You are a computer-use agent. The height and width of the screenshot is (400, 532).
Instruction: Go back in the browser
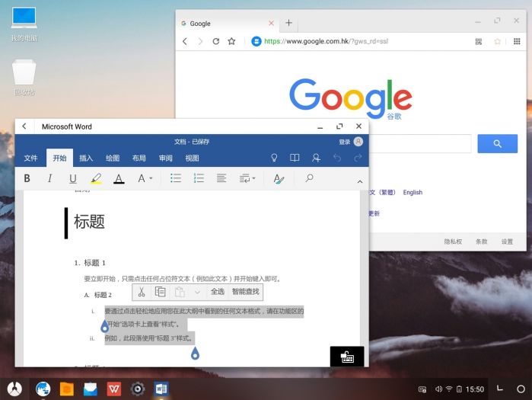[x=185, y=41]
